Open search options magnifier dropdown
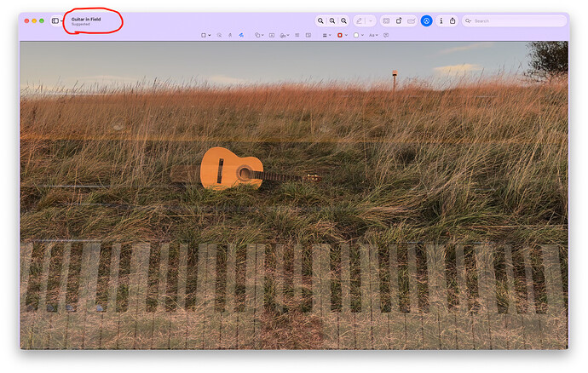 point(469,21)
